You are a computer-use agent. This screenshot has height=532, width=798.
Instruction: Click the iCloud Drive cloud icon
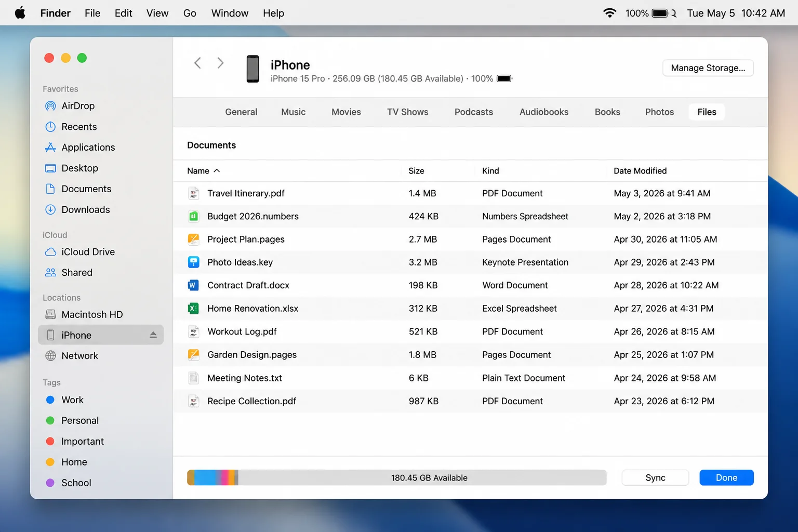coord(50,252)
